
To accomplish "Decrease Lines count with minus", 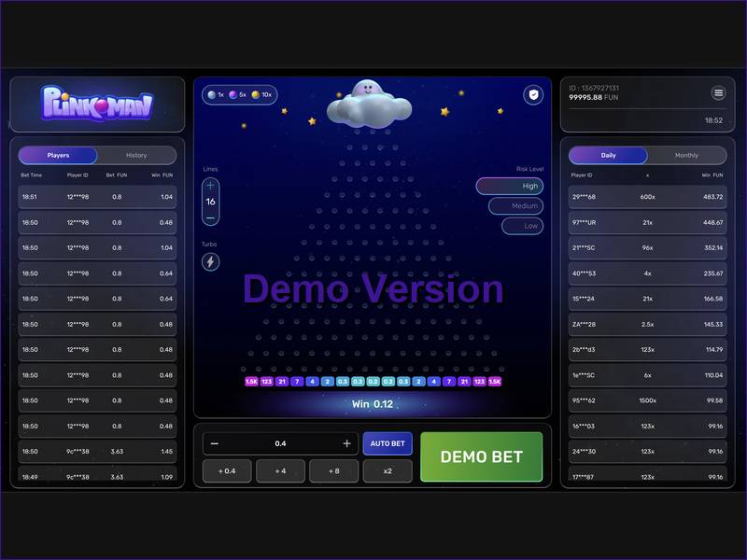I will [210, 217].
